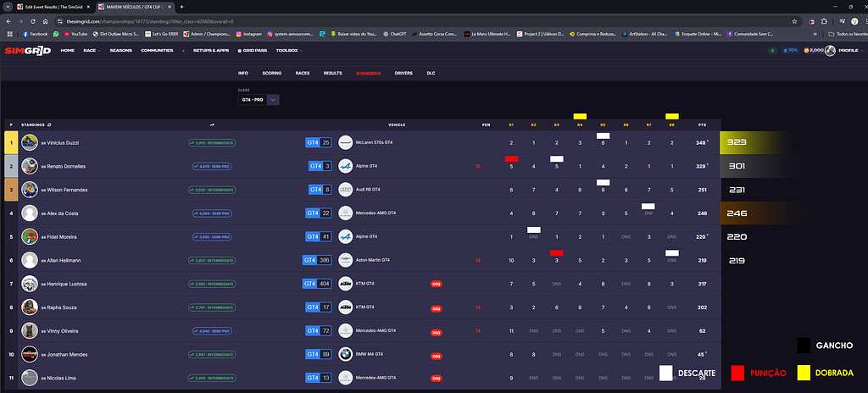Open Fidel Moreira's avatar
Viewport: 868px width, 393px height.
(30, 236)
